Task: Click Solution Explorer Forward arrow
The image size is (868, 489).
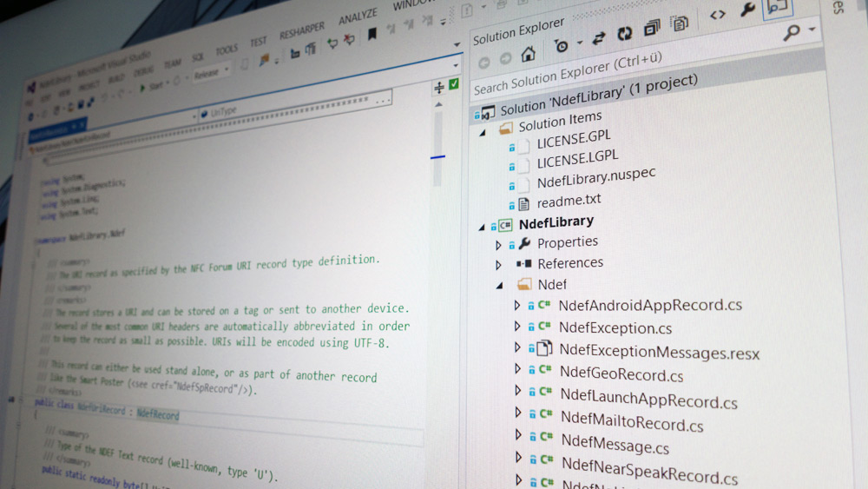Action: (505, 59)
